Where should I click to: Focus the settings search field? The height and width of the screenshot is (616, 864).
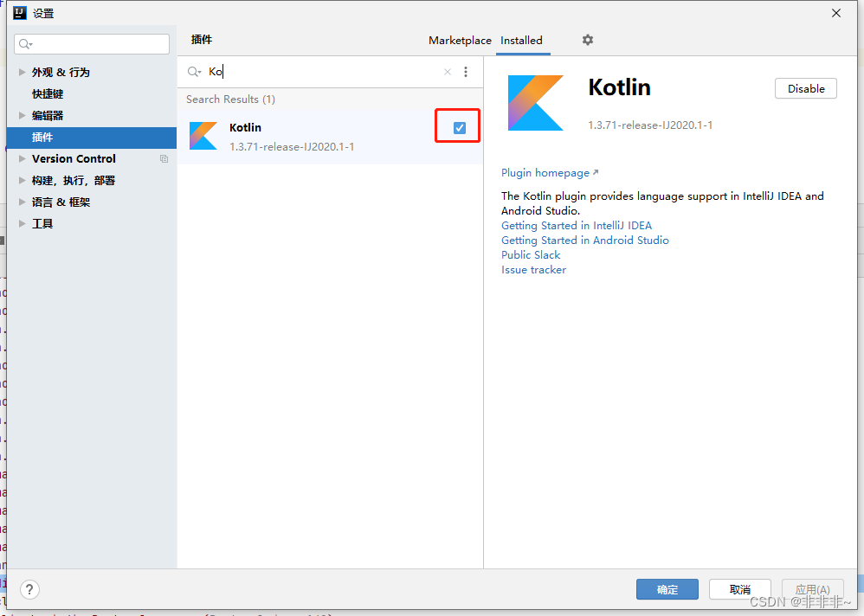tap(92, 44)
